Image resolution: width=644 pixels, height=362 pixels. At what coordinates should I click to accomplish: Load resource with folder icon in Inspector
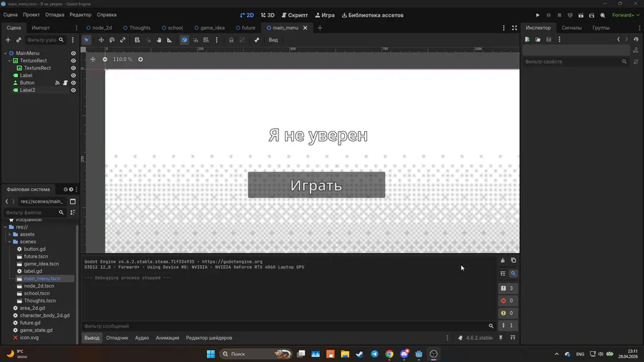pos(538,39)
